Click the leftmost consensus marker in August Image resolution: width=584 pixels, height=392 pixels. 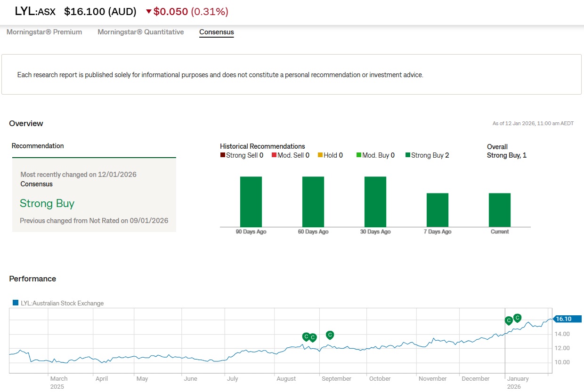tap(306, 336)
